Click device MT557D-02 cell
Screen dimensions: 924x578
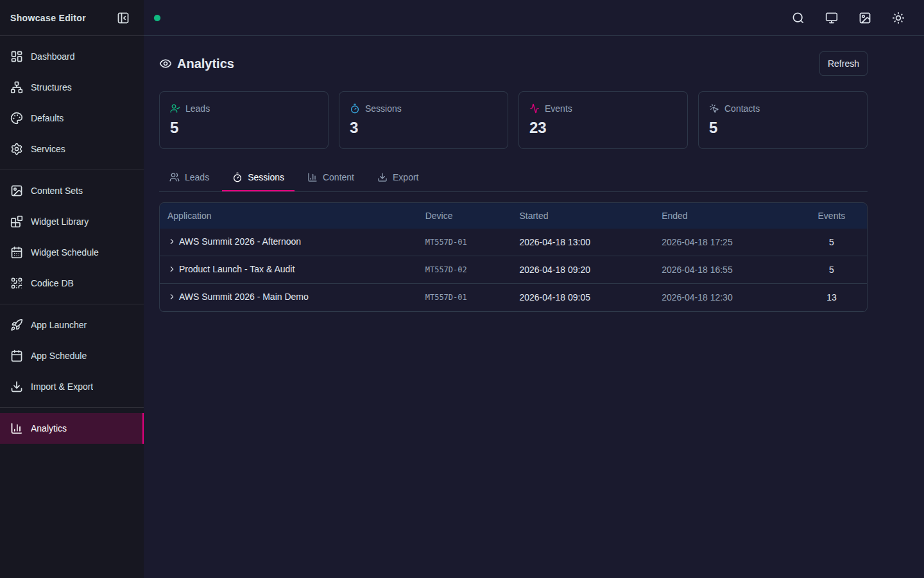coord(446,270)
